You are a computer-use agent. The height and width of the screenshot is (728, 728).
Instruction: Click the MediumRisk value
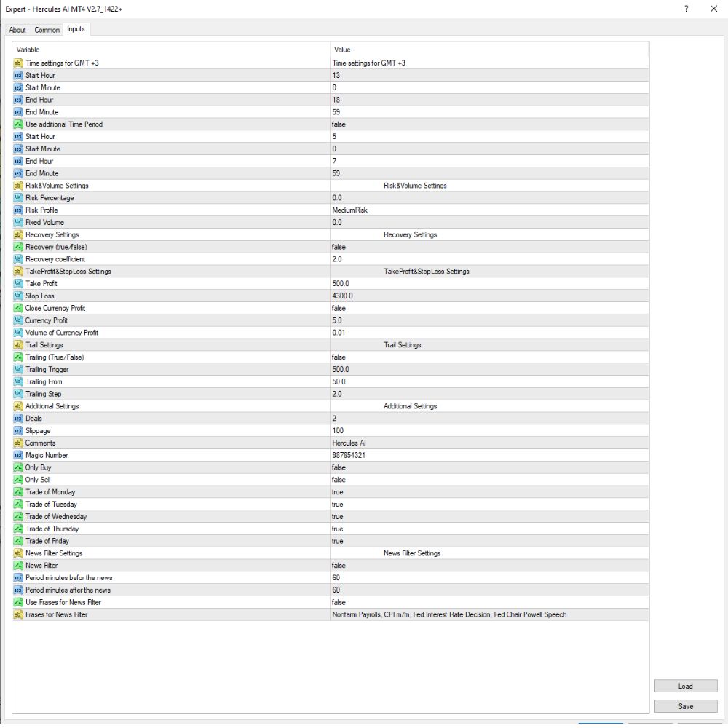350,210
